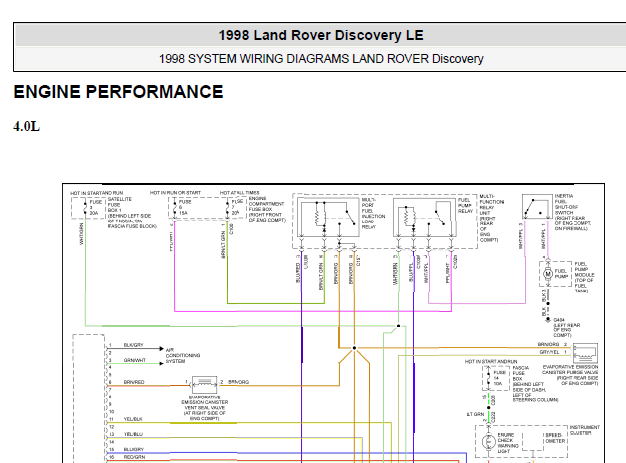Click the 'AIR CONDITIONING SYSTEM' label

183,355
